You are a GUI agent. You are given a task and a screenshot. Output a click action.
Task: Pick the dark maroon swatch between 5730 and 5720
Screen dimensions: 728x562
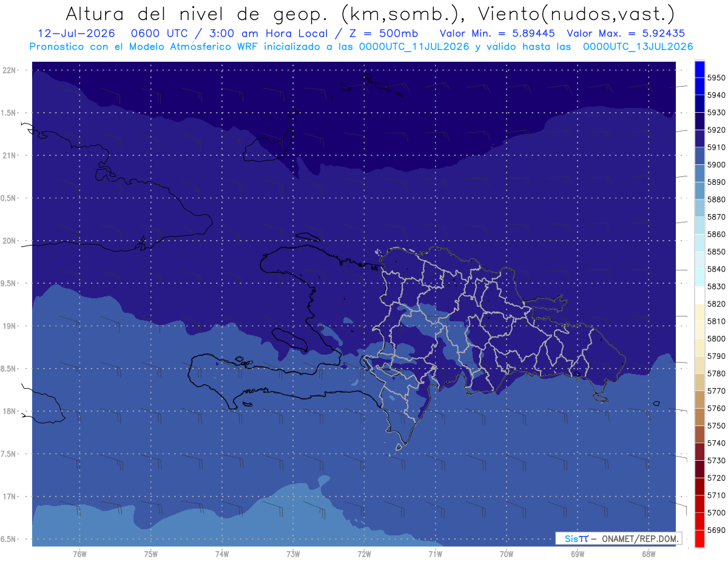(699, 469)
